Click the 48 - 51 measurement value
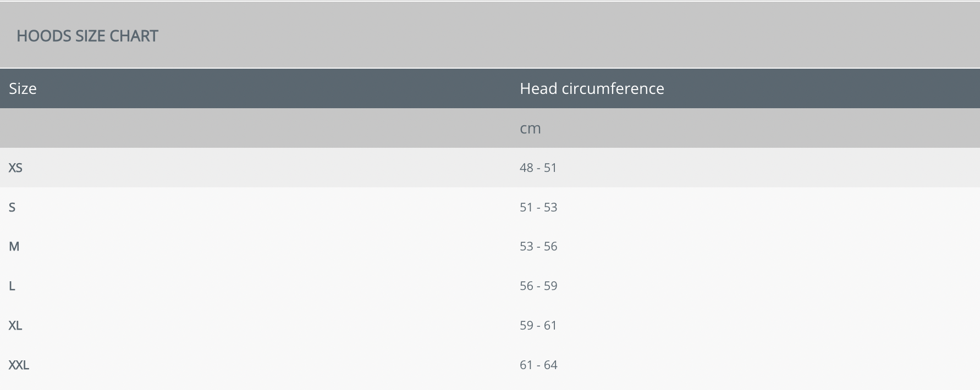The image size is (980, 390). (x=538, y=168)
